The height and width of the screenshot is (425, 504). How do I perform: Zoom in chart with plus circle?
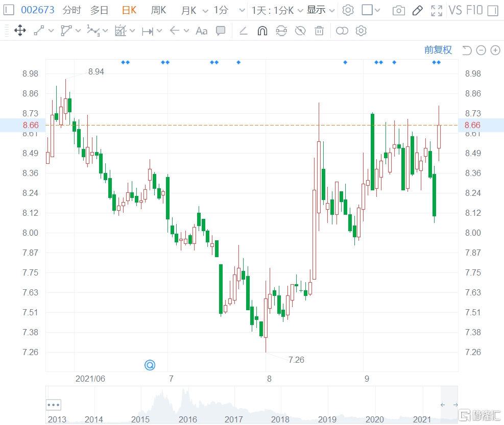(495, 50)
